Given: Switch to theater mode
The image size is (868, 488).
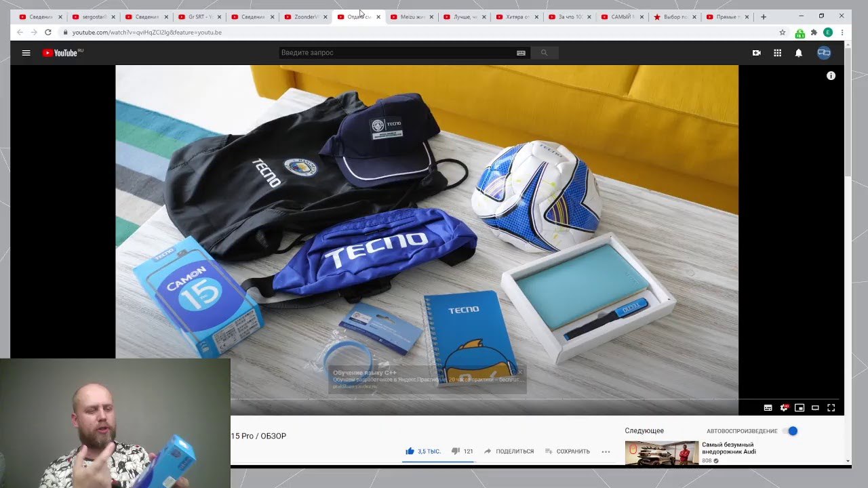Looking at the screenshot, I should click(x=815, y=408).
